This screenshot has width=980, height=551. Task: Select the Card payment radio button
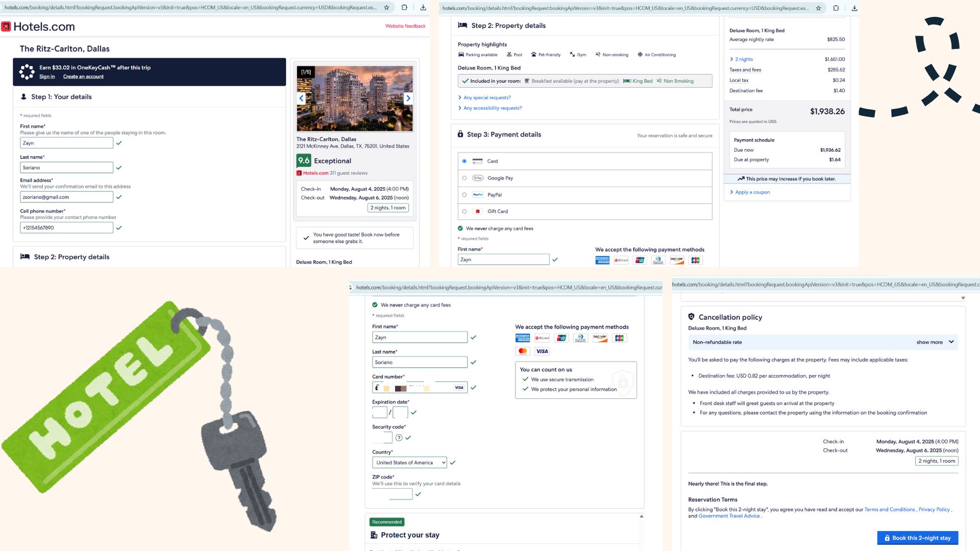464,161
